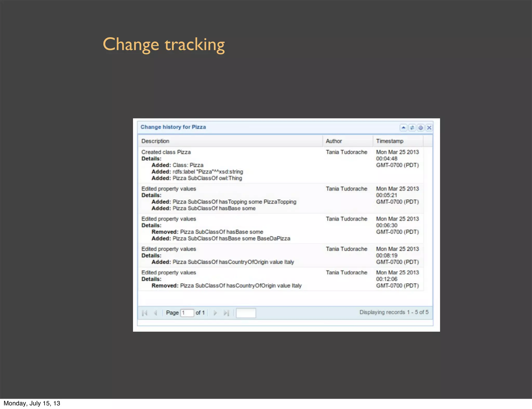The width and height of the screenshot is (532, 409).
Task: Close the Change history for Pizza panel
Action: tap(429, 127)
